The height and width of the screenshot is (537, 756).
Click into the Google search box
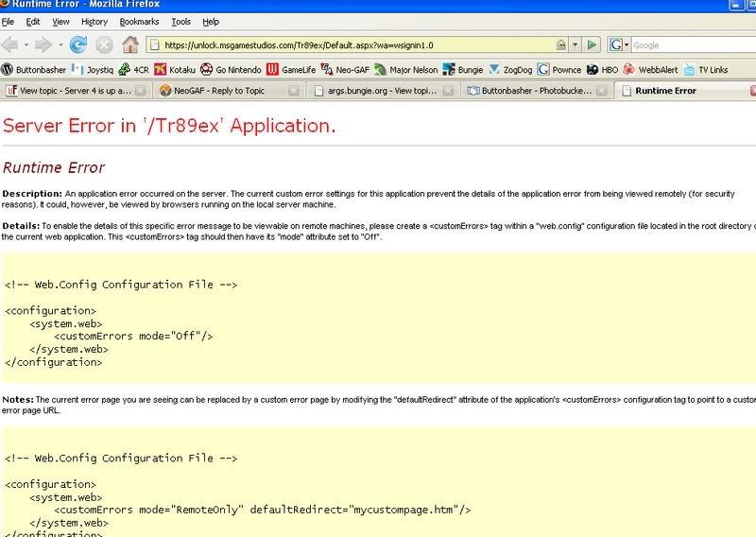[x=690, y=44]
